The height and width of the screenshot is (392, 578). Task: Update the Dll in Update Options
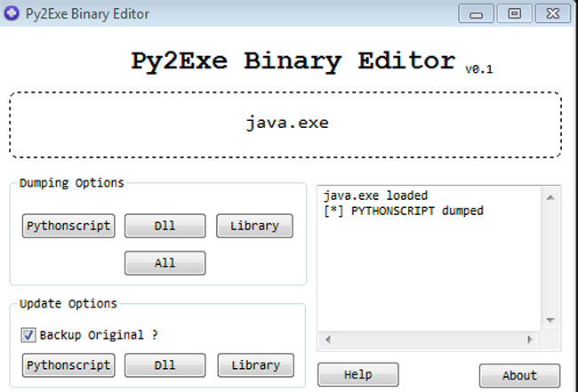point(165,365)
